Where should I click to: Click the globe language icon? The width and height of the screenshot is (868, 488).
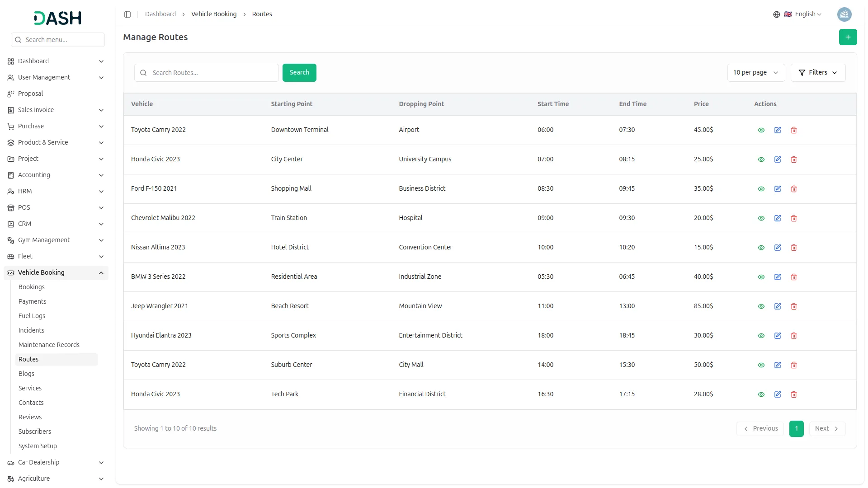point(777,14)
